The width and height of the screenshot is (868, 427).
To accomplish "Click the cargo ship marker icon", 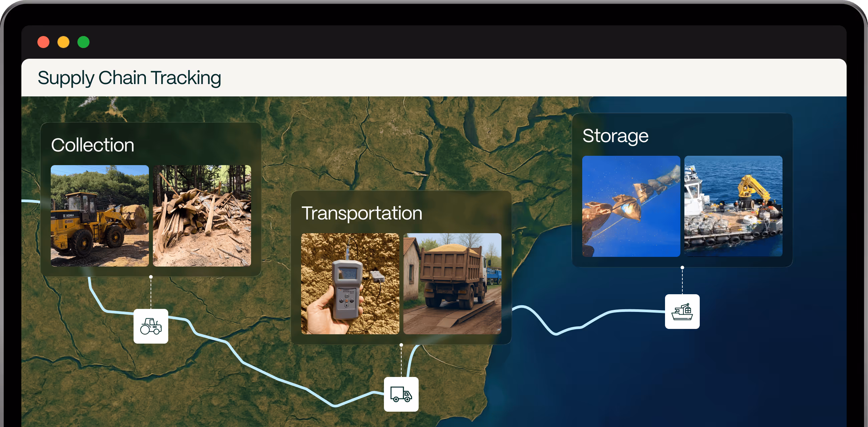I will [682, 312].
